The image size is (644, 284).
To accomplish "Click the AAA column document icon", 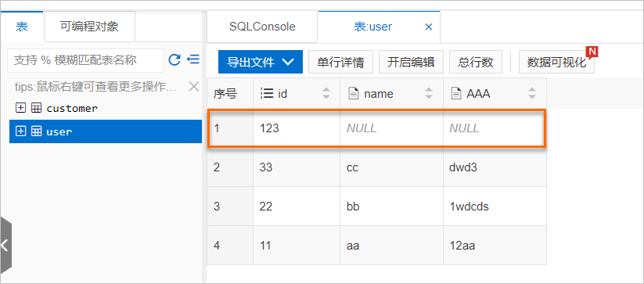I will click(455, 94).
